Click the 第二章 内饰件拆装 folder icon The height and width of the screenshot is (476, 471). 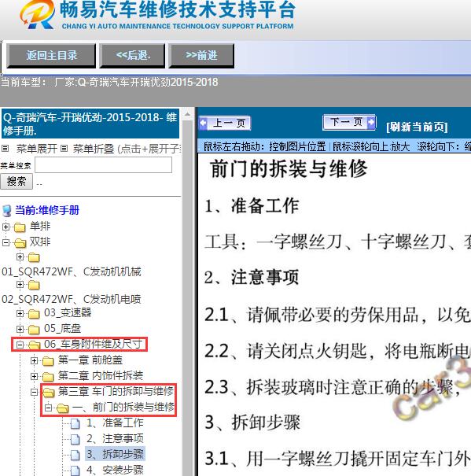(48, 377)
